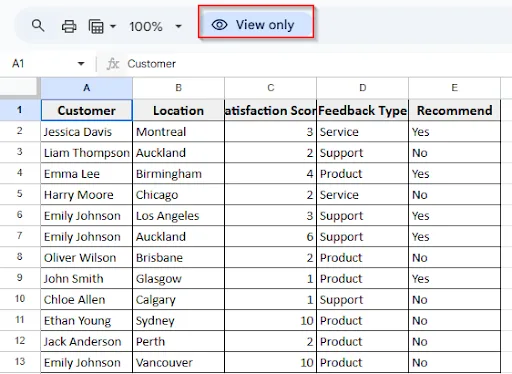Select the Chloe Allen cell

[x=87, y=300]
